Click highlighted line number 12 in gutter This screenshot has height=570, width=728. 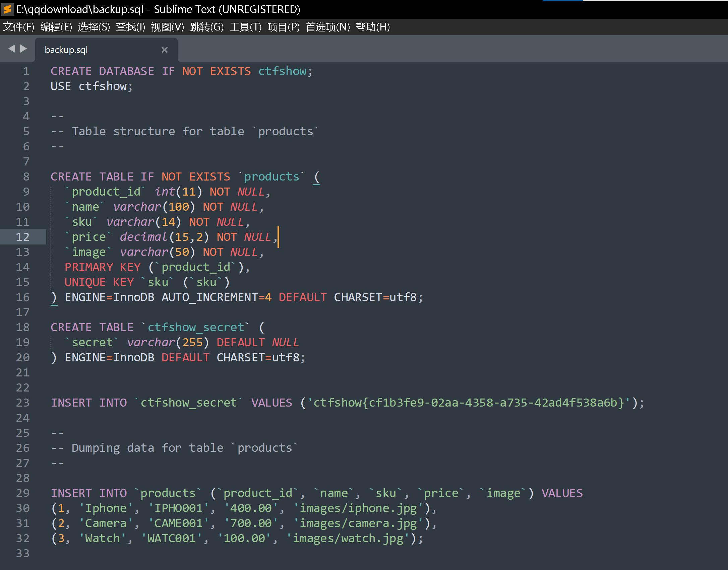coord(23,237)
